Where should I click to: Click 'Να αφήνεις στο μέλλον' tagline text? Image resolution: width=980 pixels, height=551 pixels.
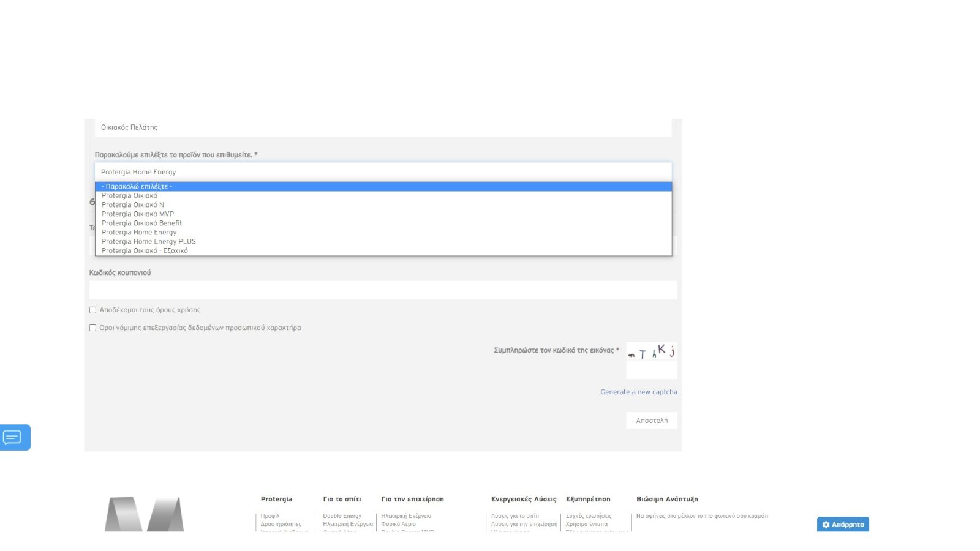click(702, 516)
